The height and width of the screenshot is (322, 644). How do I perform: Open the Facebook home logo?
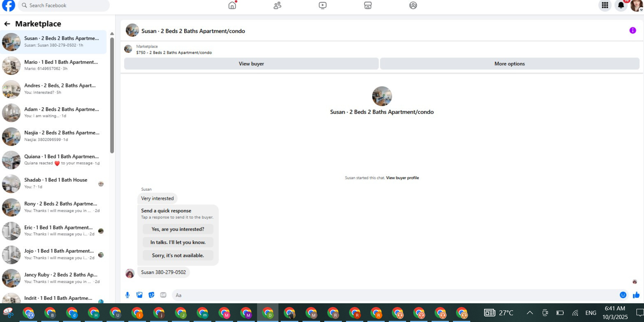(x=8, y=5)
